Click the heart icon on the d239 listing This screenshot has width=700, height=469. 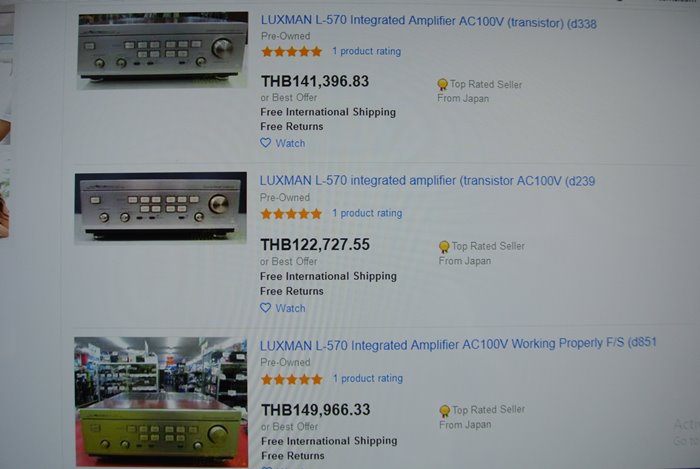click(x=266, y=307)
